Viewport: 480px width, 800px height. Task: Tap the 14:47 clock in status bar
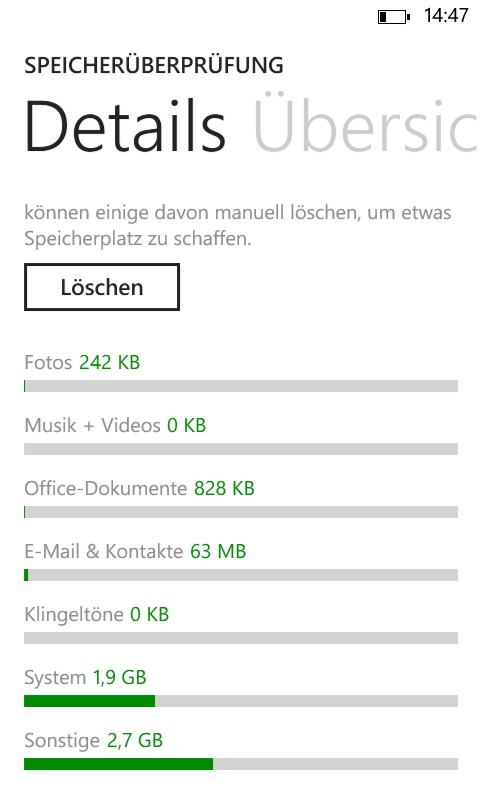(x=445, y=15)
